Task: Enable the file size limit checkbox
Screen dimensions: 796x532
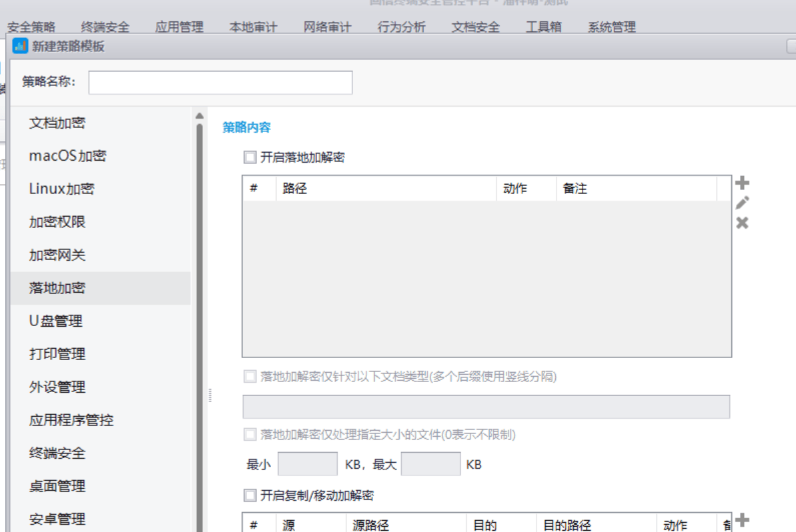Action: click(250, 432)
